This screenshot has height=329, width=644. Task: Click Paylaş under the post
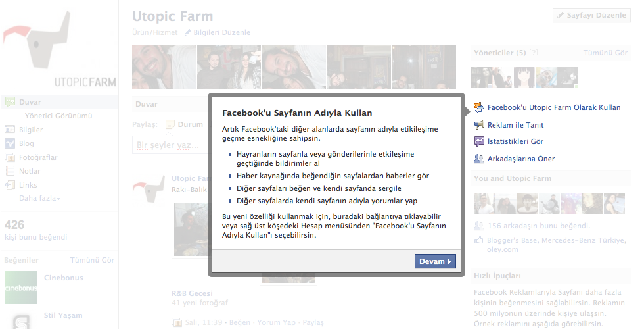tap(313, 323)
